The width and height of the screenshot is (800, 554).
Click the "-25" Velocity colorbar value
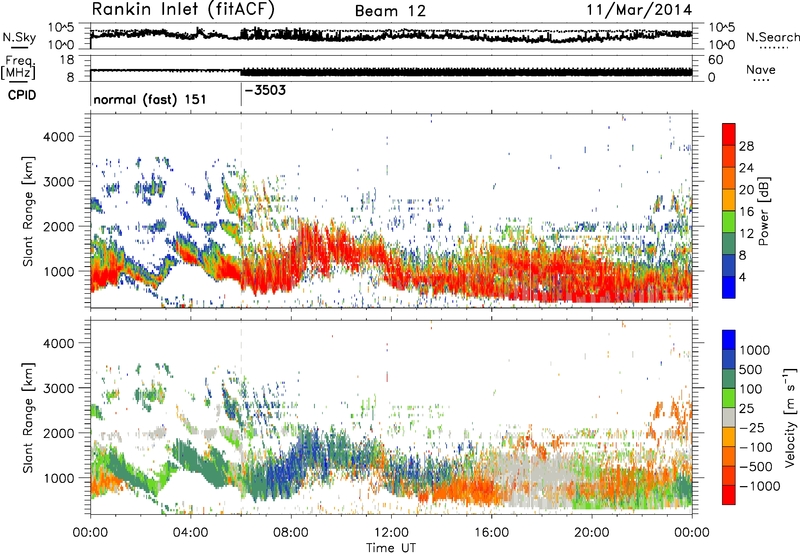752,427
